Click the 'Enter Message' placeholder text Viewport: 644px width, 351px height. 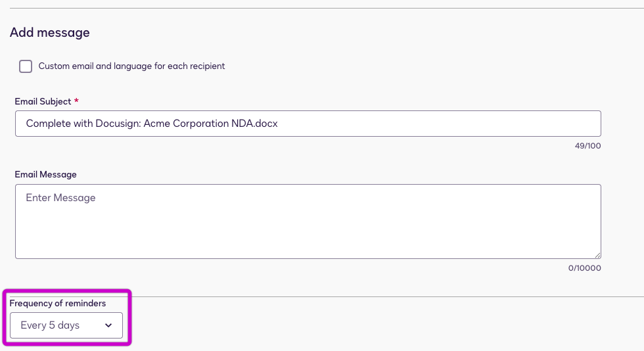(x=60, y=198)
